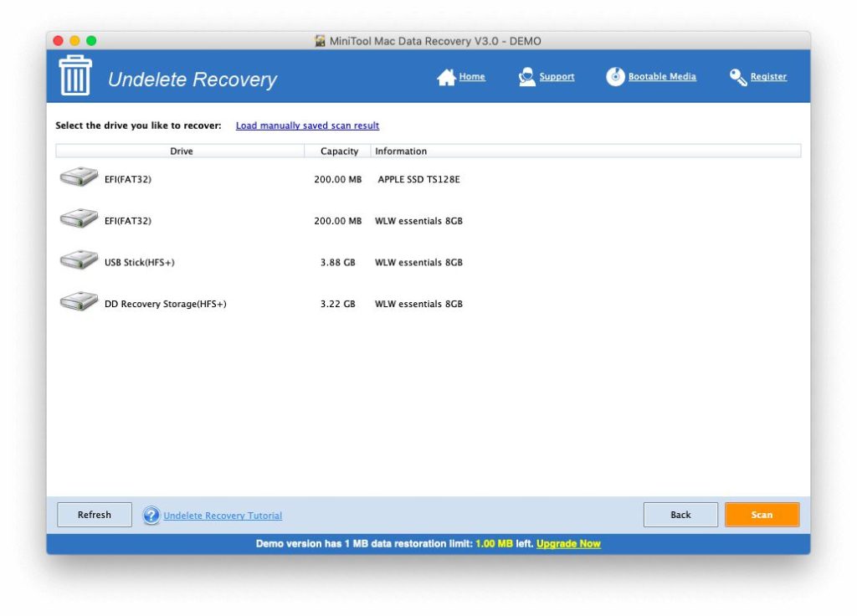The height and width of the screenshot is (616, 857).
Task: Start the Scan with orange button
Action: (762, 515)
